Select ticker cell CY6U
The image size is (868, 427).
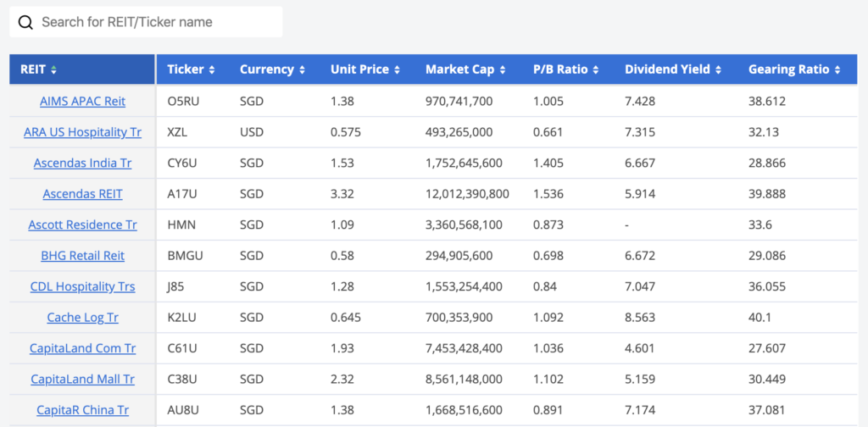click(x=183, y=164)
